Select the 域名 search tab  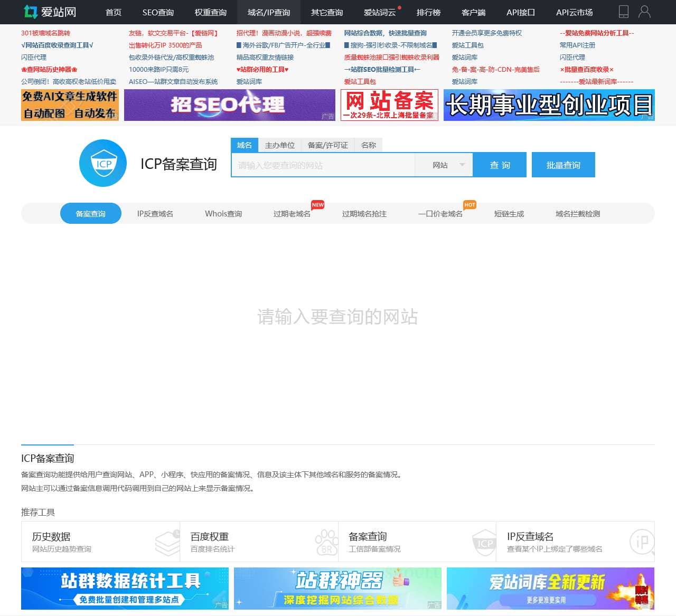[244, 145]
